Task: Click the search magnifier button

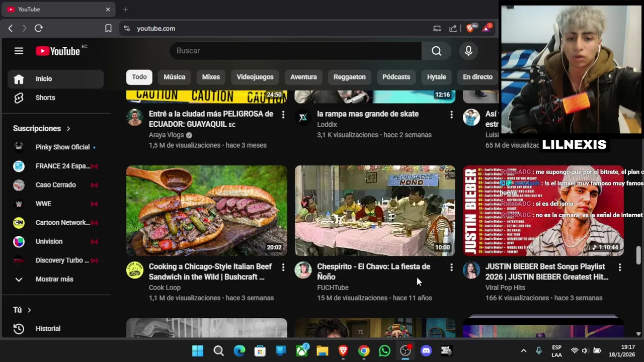Action: tap(437, 51)
